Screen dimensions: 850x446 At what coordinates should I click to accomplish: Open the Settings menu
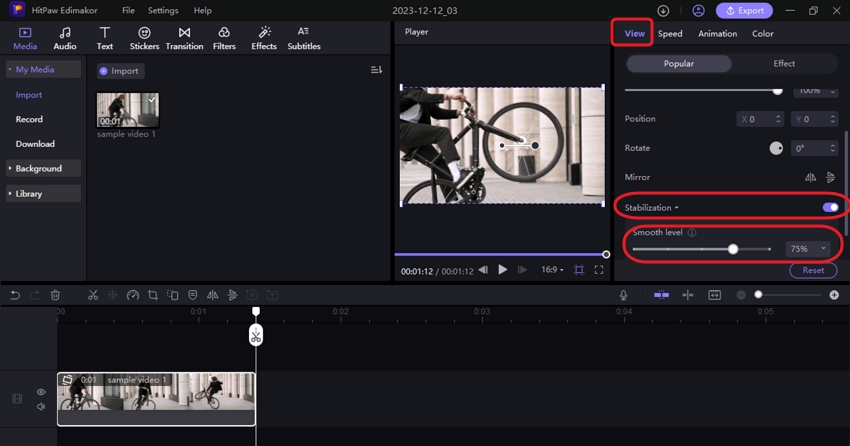163,11
